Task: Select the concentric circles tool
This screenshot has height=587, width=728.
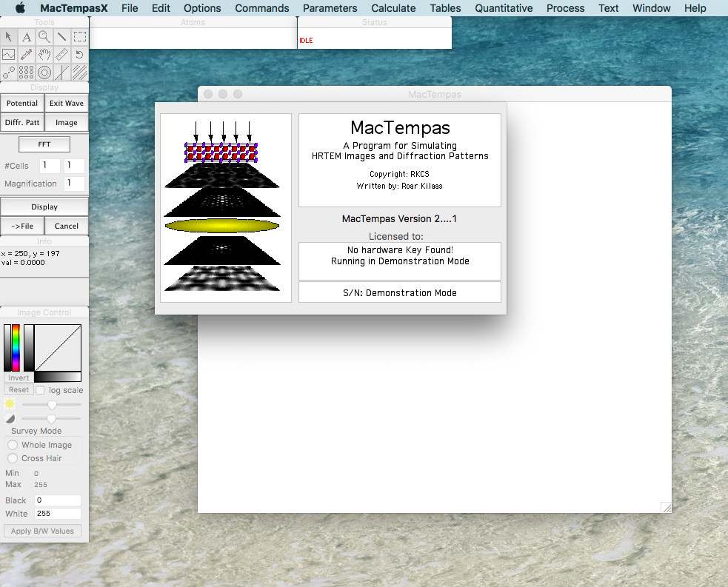Action: pos(44,73)
